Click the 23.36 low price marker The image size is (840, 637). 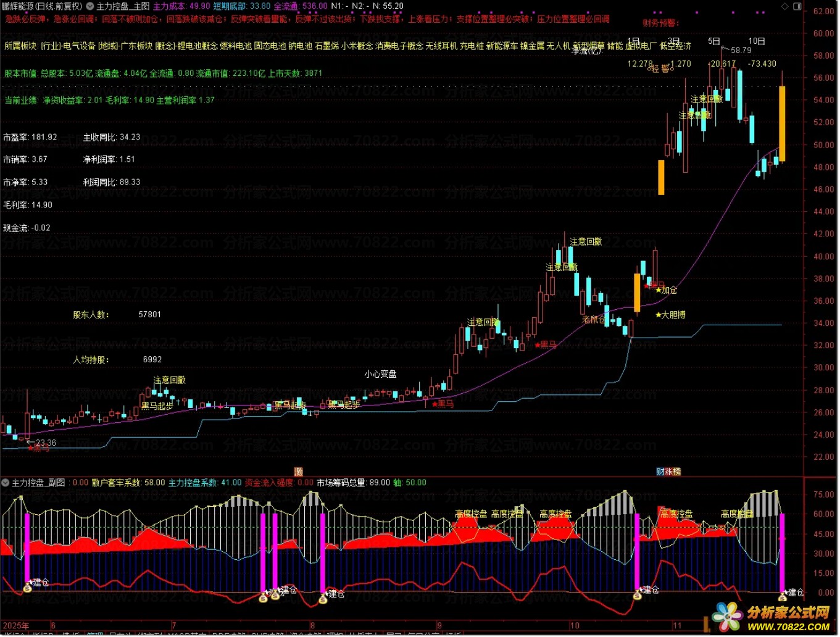46,443
